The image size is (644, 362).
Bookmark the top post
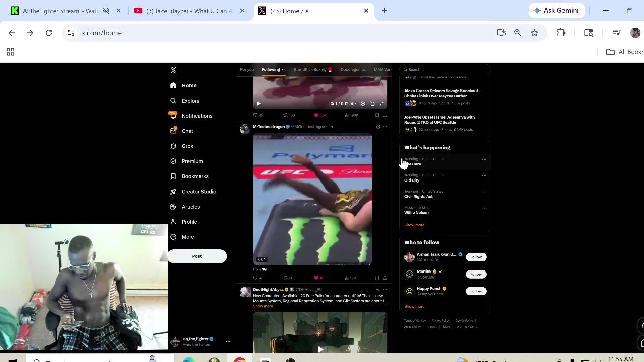377,115
